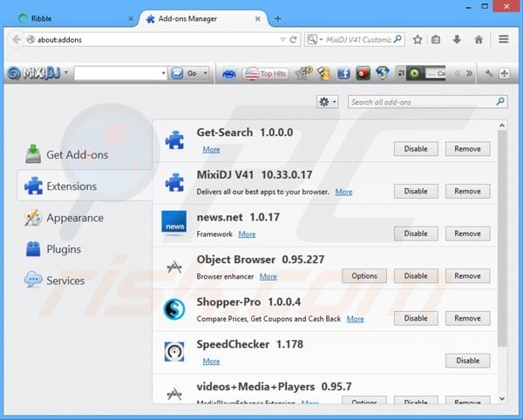Click the MixiDJ V41 Customized search field
Image resolution: width=523 pixels, height=420 pixels.
coord(358,40)
